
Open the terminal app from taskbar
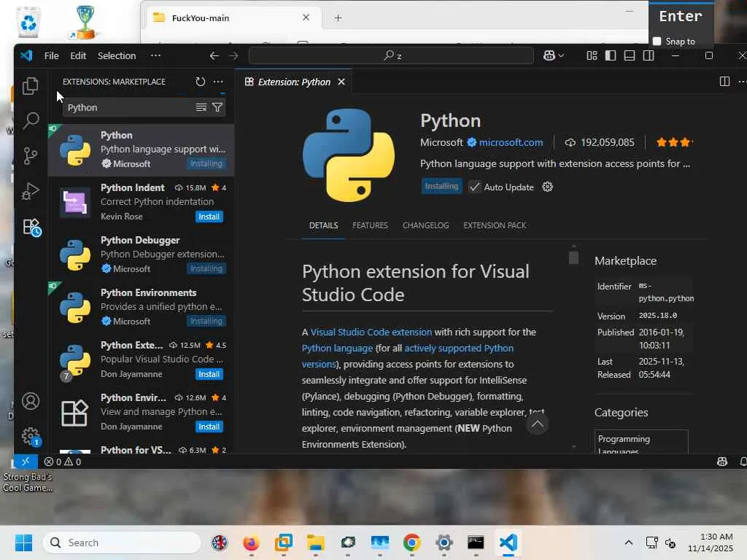[x=476, y=542]
